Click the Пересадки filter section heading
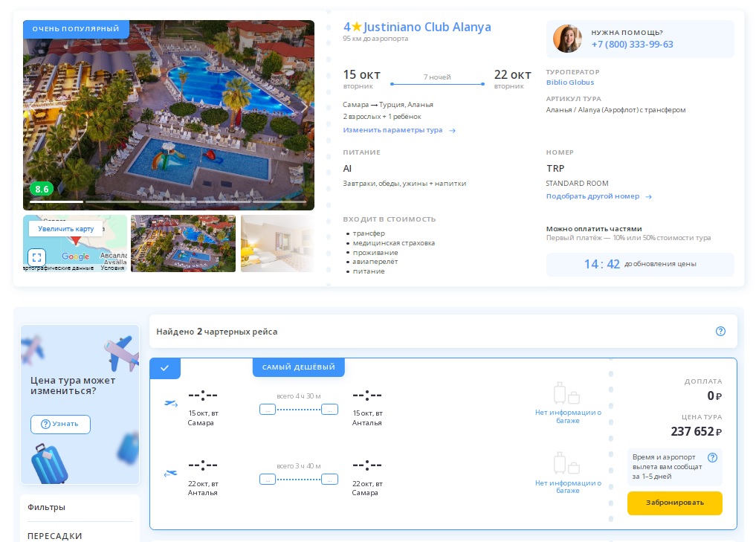Viewport: 756px width, 542px height. tap(54, 536)
